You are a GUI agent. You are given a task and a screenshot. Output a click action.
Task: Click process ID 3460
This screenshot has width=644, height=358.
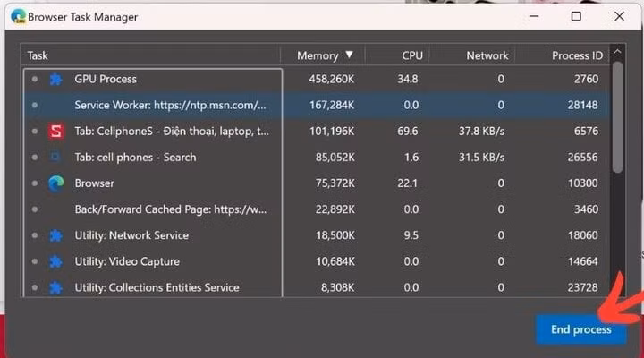click(586, 209)
